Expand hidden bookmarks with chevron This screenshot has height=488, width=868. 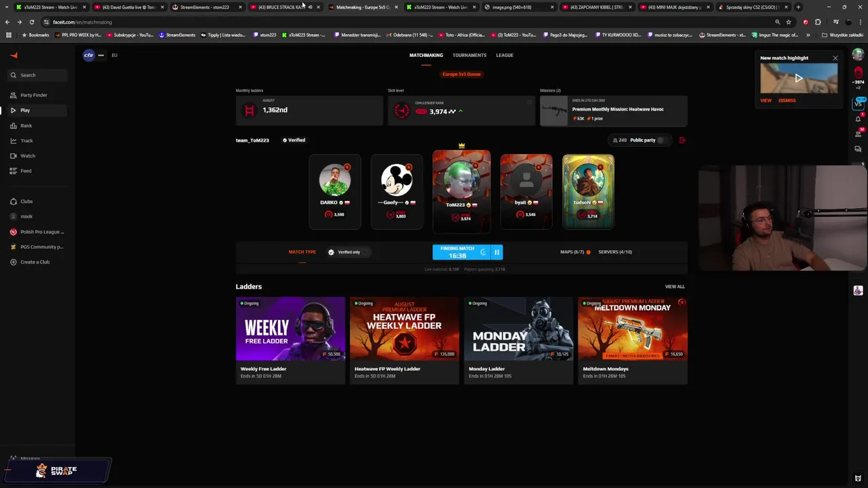tap(808, 35)
